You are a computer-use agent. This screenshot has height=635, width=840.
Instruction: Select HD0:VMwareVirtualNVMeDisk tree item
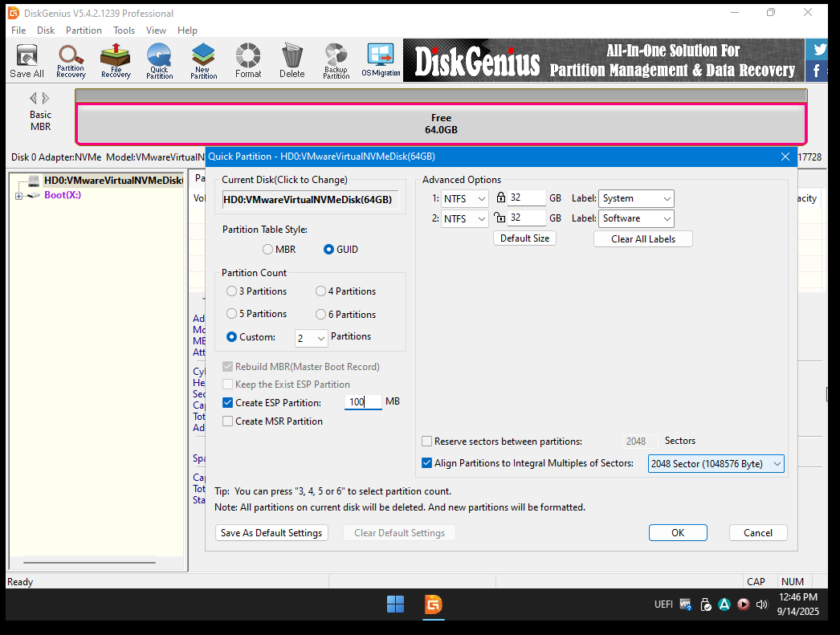pos(113,181)
